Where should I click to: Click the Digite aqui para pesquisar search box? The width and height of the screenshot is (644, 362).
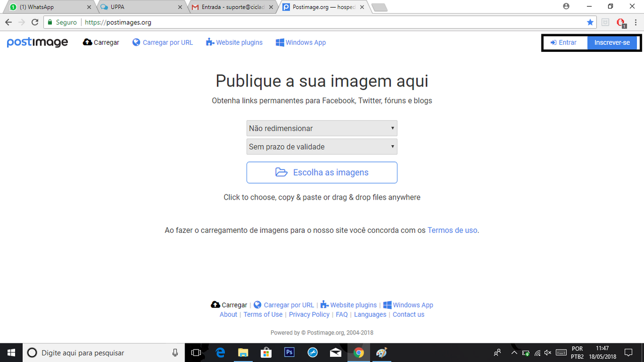pos(104,352)
